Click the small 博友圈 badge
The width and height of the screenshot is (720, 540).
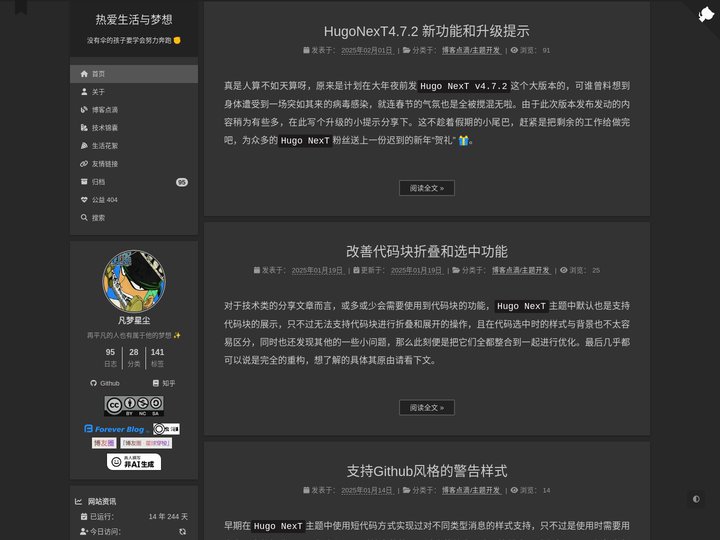point(104,443)
